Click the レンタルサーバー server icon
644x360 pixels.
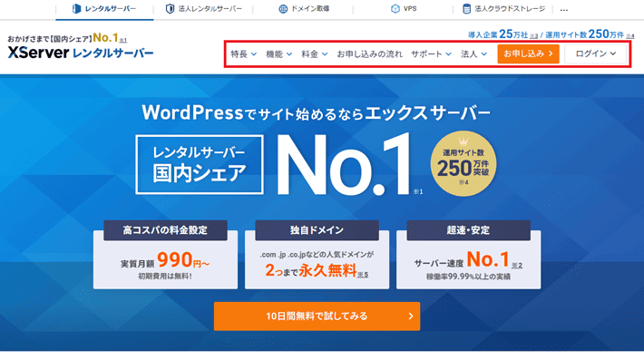(x=76, y=9)
